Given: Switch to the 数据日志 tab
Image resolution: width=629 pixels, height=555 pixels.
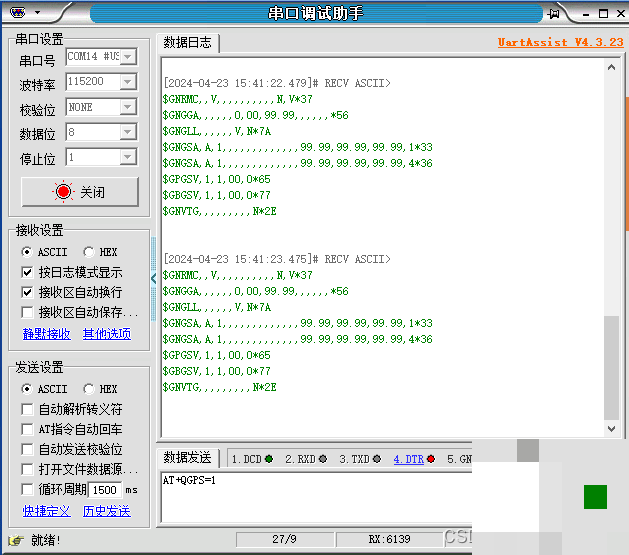Looking at the screenshot, I should [x=187, y=42].
